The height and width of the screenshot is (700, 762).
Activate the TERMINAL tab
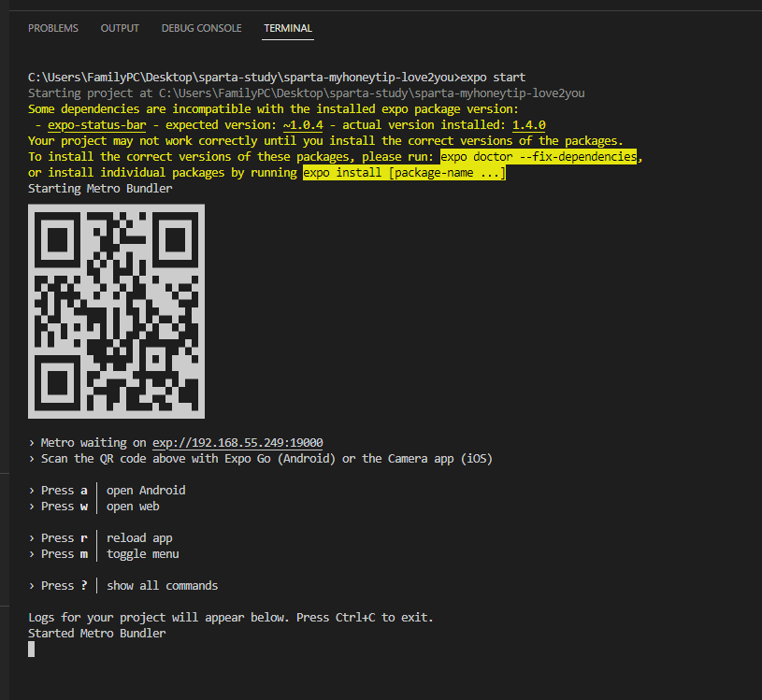[288, 28]
